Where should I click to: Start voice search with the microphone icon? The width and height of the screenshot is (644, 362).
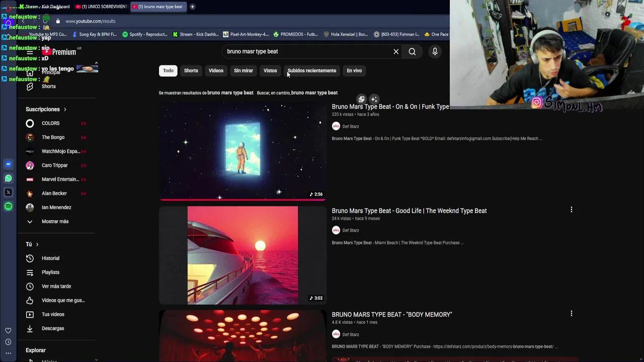tap(435, 51)
